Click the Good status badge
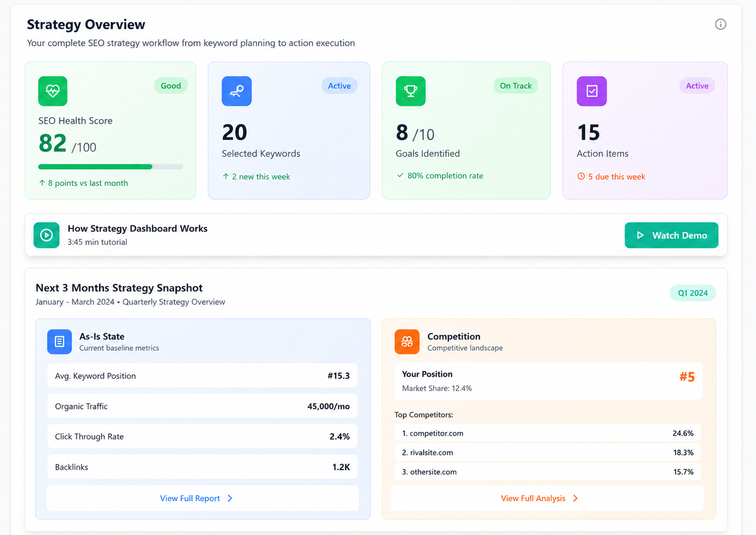Image resolution: width=756 pixels, height=535 pixels. click(171, 86)
